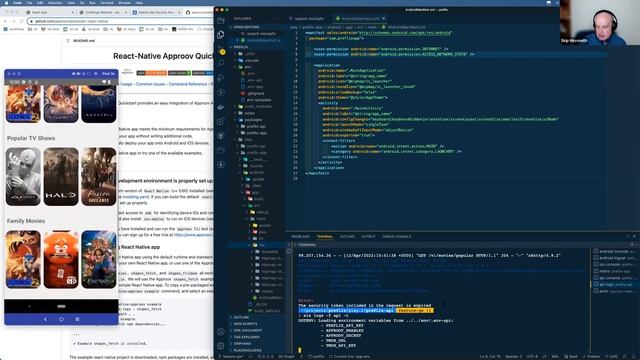Select the ios console terminal
The image size is (640, 360).
pos(613,264)
